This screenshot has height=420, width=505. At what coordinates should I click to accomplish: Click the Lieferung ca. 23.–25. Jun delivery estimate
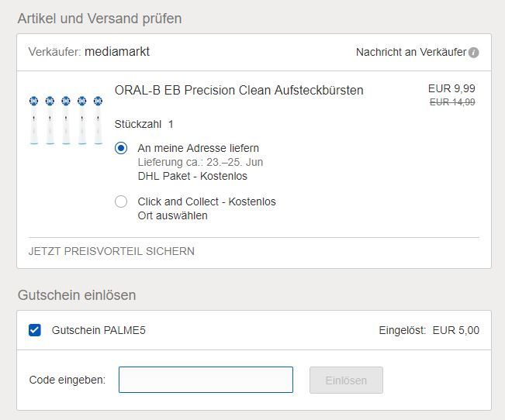[x=200, y=162]
